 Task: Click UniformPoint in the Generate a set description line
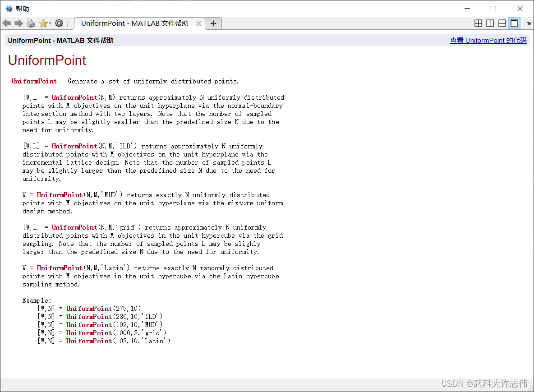(x=34, y=81)
